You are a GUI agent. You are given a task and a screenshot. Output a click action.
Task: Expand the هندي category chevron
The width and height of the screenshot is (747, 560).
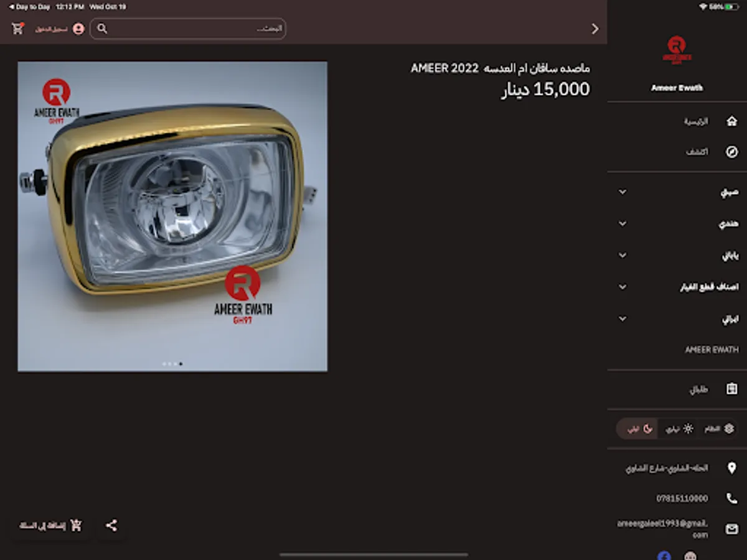pos(622,224)
